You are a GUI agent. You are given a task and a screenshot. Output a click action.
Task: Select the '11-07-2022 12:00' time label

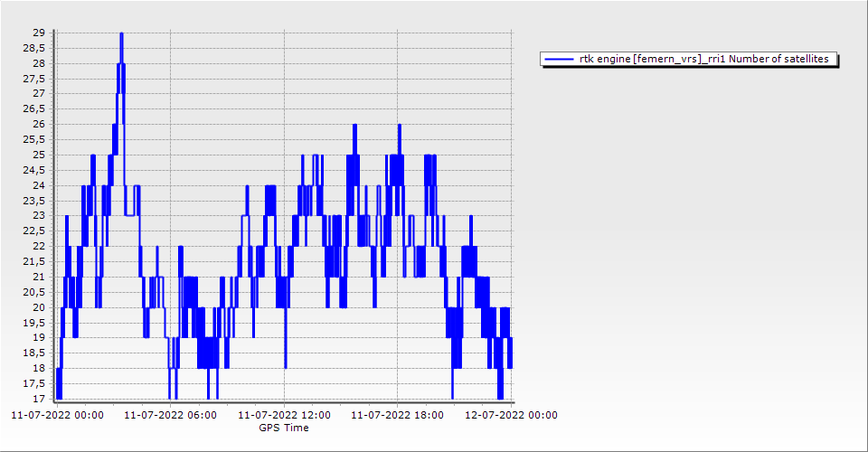(284, 416)
